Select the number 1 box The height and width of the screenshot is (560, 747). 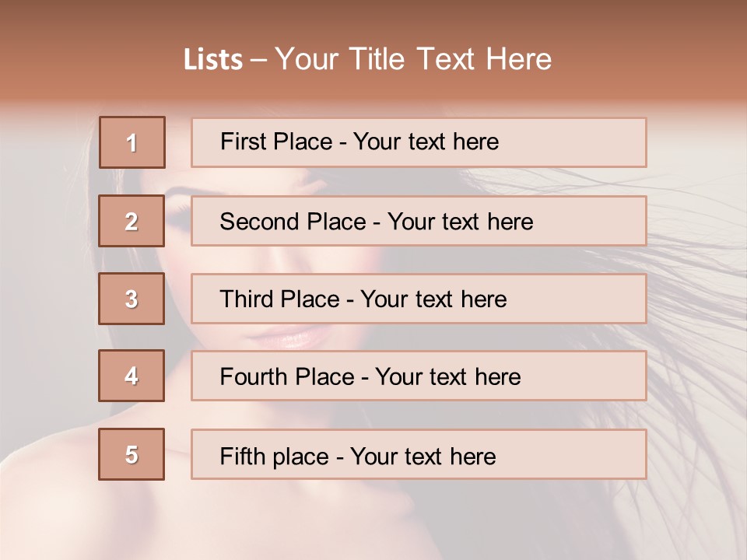[x=132, y=142]
